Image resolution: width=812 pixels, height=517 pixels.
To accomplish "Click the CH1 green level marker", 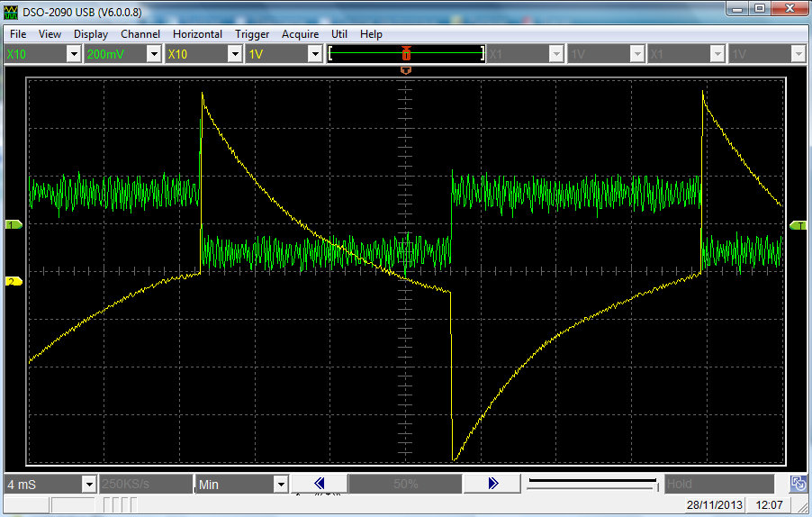I will coord(14,224).
